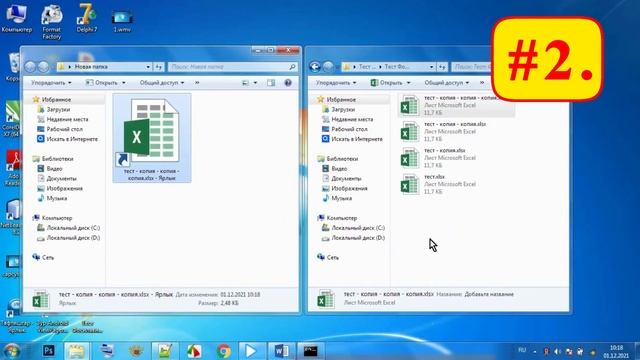This screenshot has height=360, width=640.
Task: Select Видео in left window sidebar
Action: [x=49, y=169]
